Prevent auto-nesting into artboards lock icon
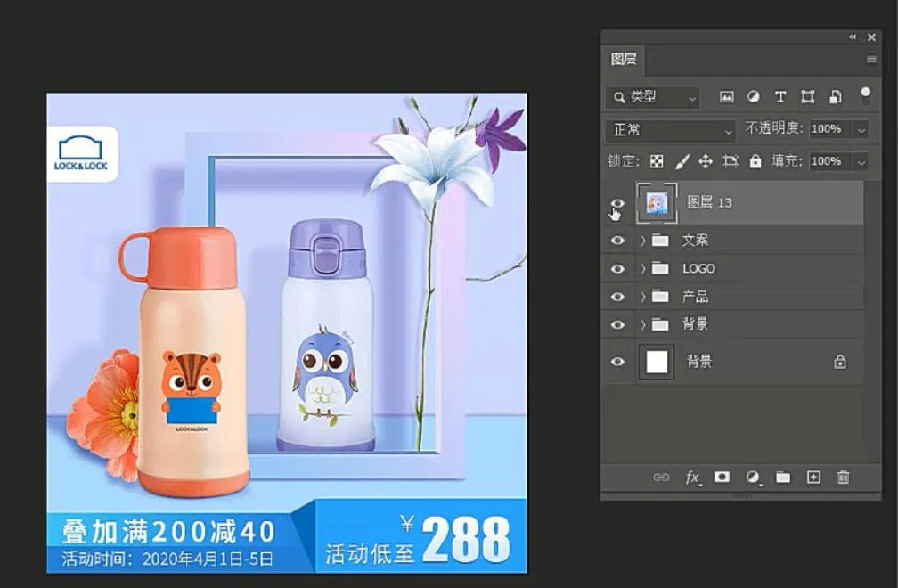Viewport: 898px width, 588px height. tap(731, 161)
